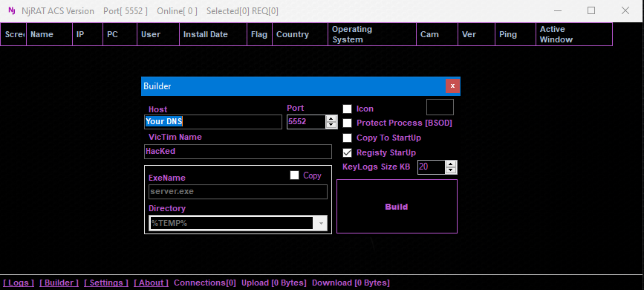Viewport: 644px width, 290px height.
Task: Click the Operating System column header
Action: tap(372, 34)
